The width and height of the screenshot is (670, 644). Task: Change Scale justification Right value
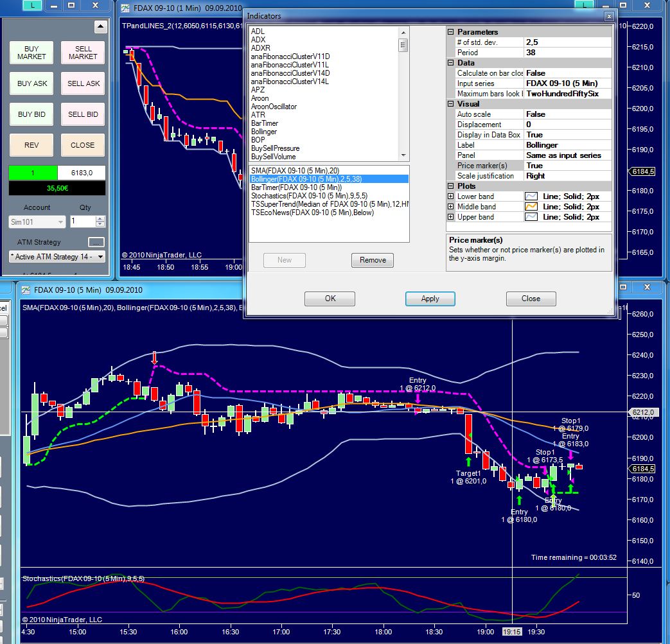567,175
